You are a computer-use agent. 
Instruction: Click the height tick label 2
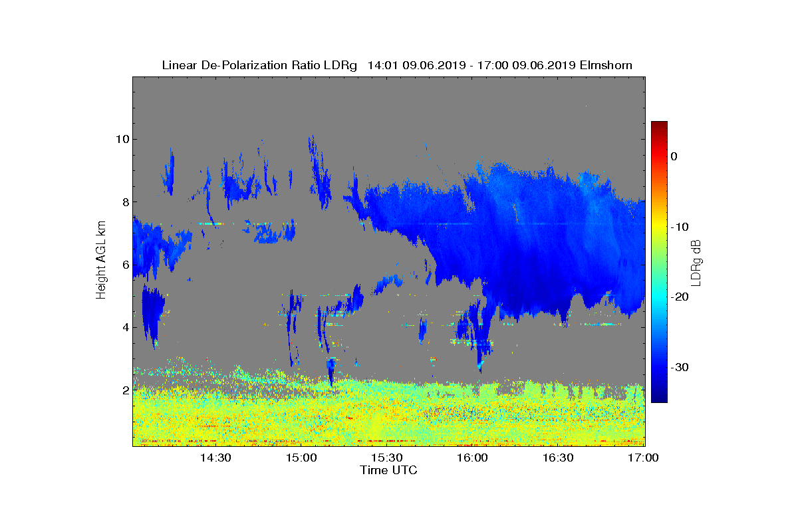pyautogui.click(x=124, y=389)
